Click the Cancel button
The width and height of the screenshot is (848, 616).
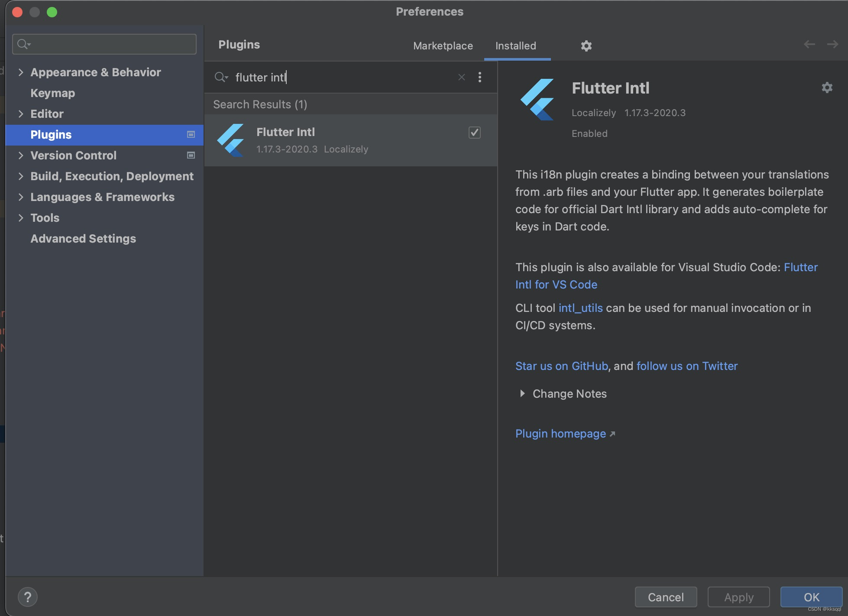pos(666,597)
